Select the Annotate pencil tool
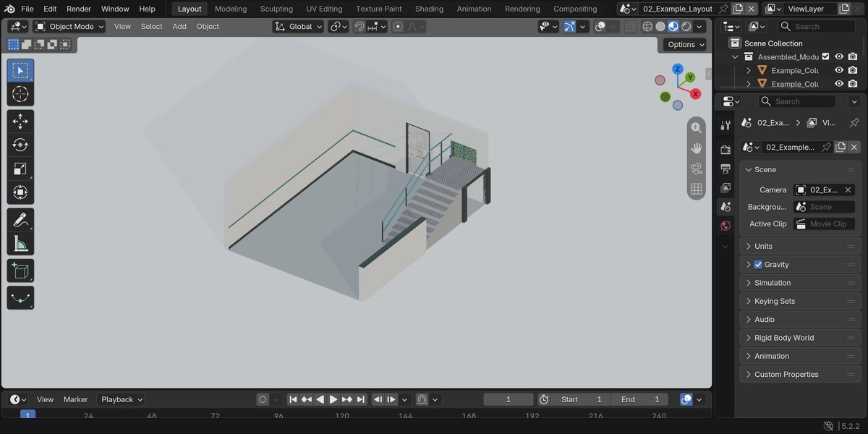 (x=20, y=220)
